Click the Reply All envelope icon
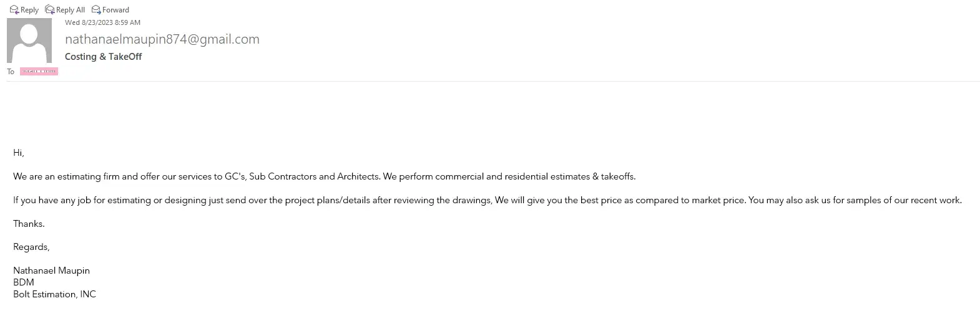Screen dimensions: 980x321 pos(50,9)
